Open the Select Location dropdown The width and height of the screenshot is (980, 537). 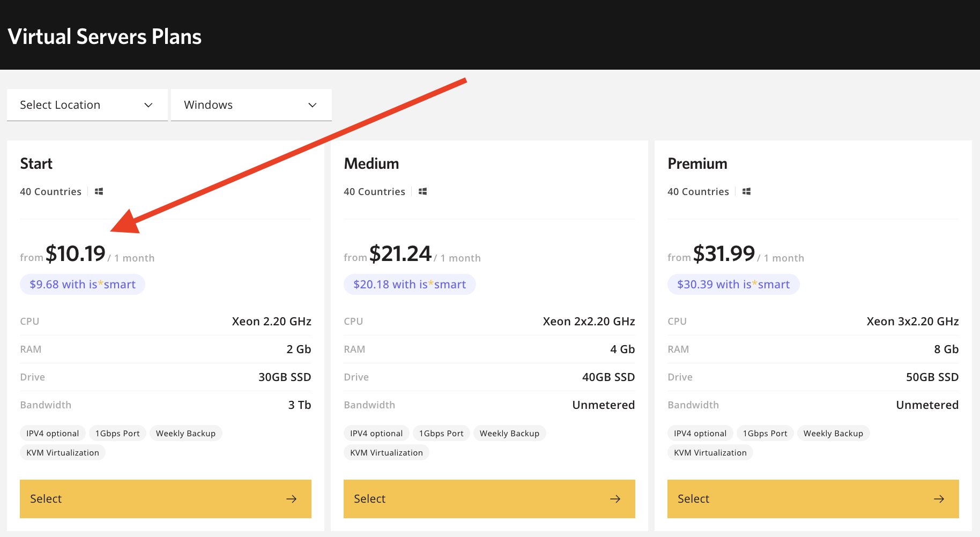[87, 105]
